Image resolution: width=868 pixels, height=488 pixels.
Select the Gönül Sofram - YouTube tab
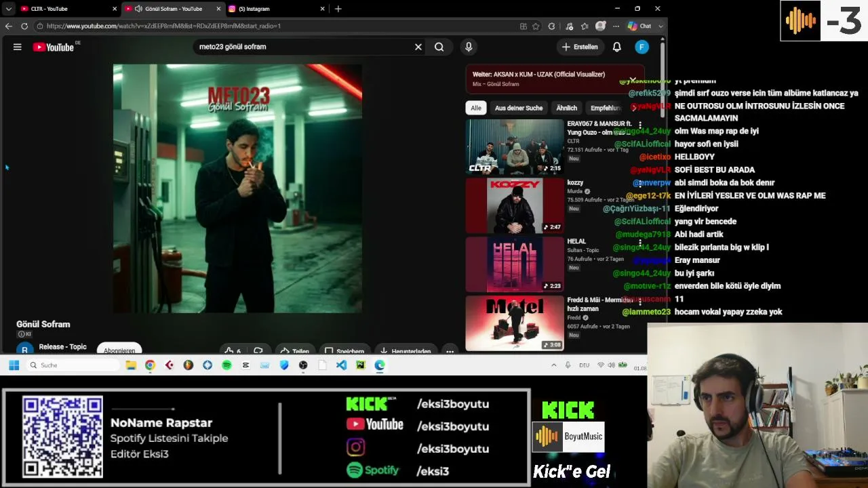(x=173, y=9)
